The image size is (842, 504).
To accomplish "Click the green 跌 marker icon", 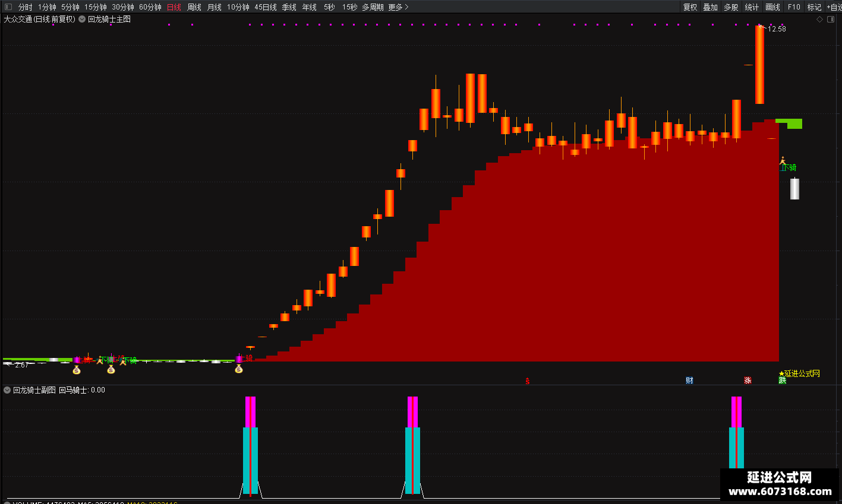I will click(783, 381).
